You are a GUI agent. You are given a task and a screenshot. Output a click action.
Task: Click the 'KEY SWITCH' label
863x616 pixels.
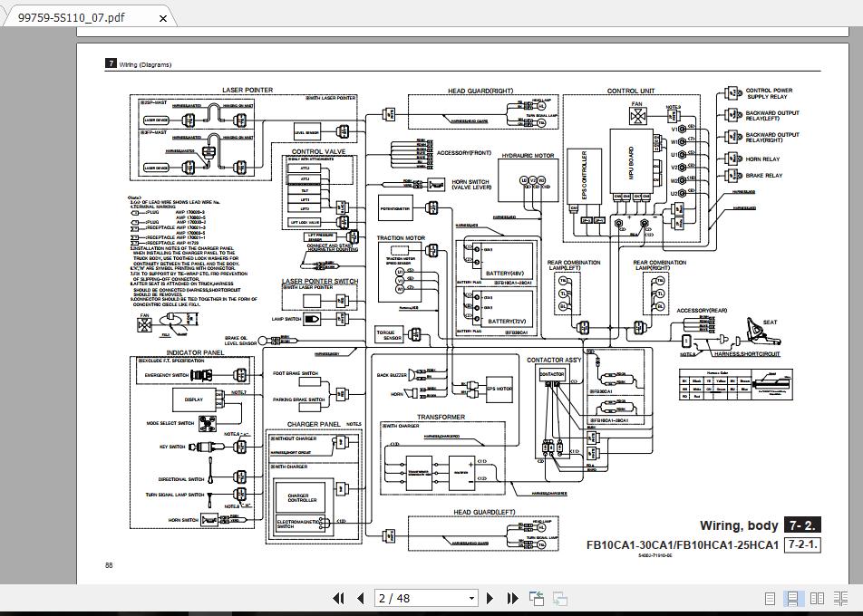tap(172, 447)
